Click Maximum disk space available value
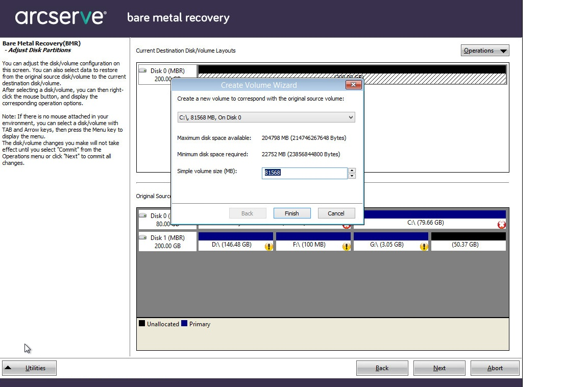588x387 pixels. click(x=304, y=138)
